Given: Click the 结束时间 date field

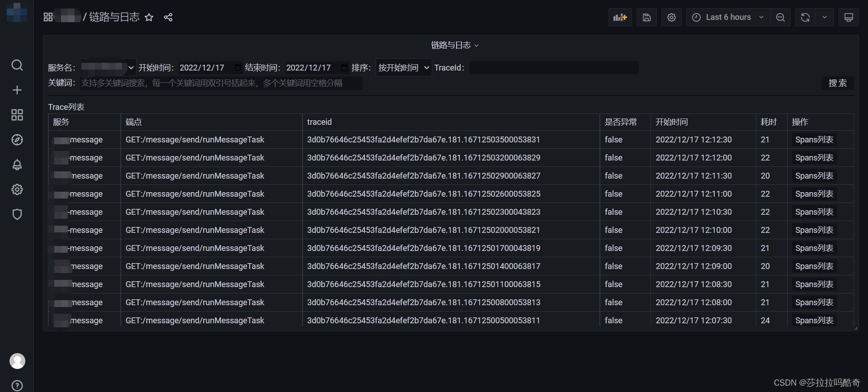Looking at the screenshot, I should [x=317, y=67].
